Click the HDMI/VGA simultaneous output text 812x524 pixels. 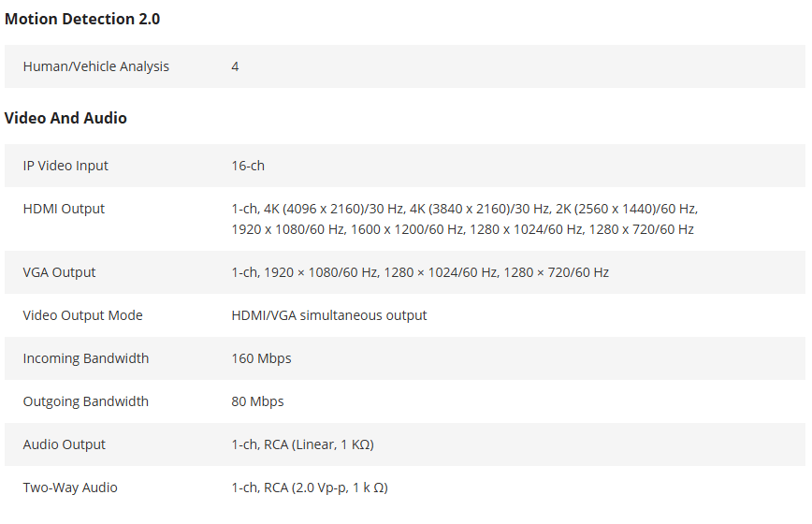pyautogui.click(x=329, y=315)
